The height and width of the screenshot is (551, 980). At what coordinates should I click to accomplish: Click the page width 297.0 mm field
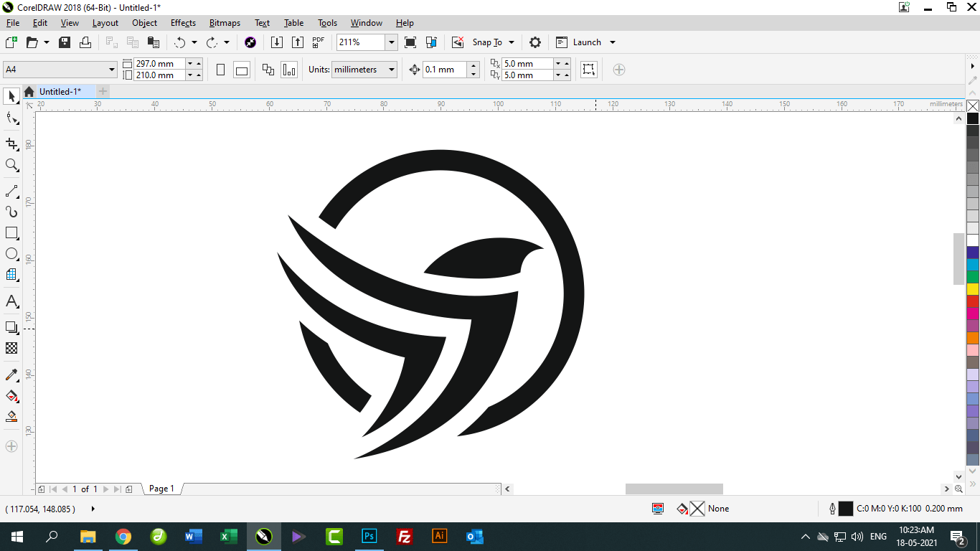159,63
